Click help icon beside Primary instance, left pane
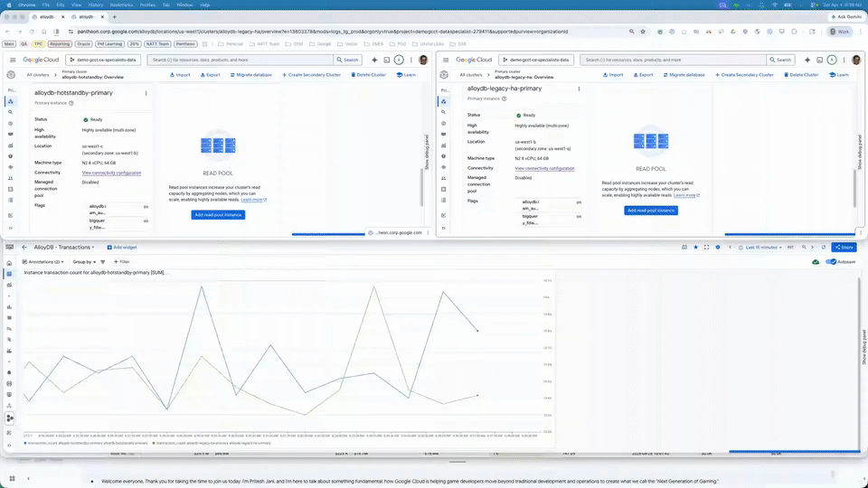 [71, 103]
